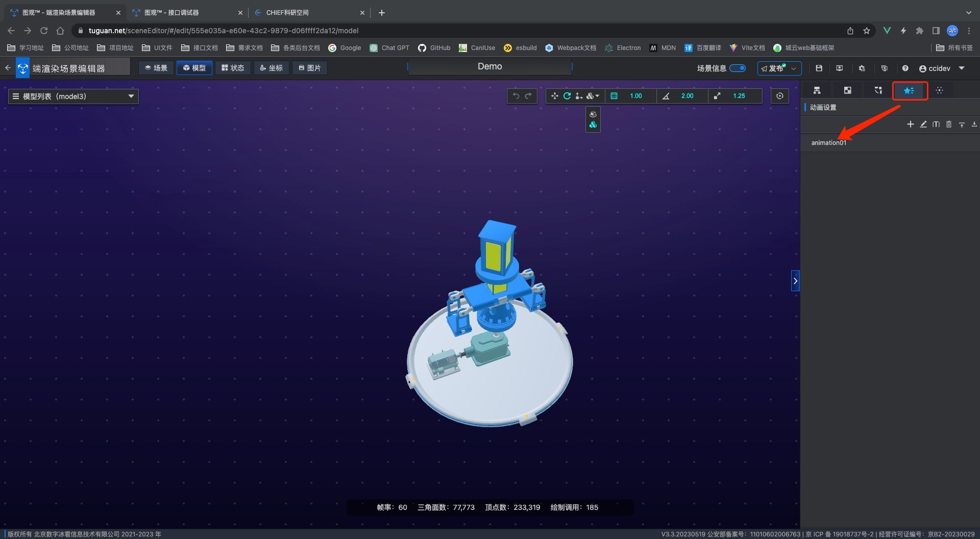This screenshot has width=980, height=539.
Task: Click the add animation plus icon
Action: click(x=910, y=125)
